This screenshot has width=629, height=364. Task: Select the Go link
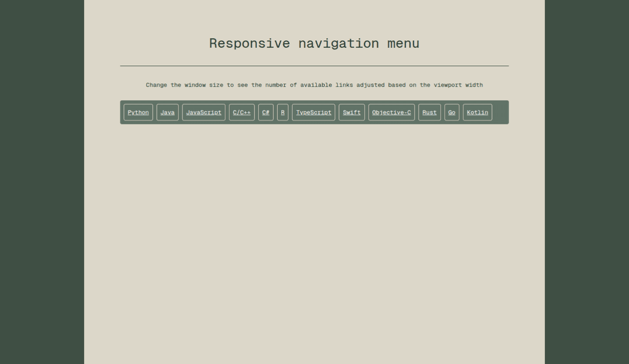coord(451,112)
